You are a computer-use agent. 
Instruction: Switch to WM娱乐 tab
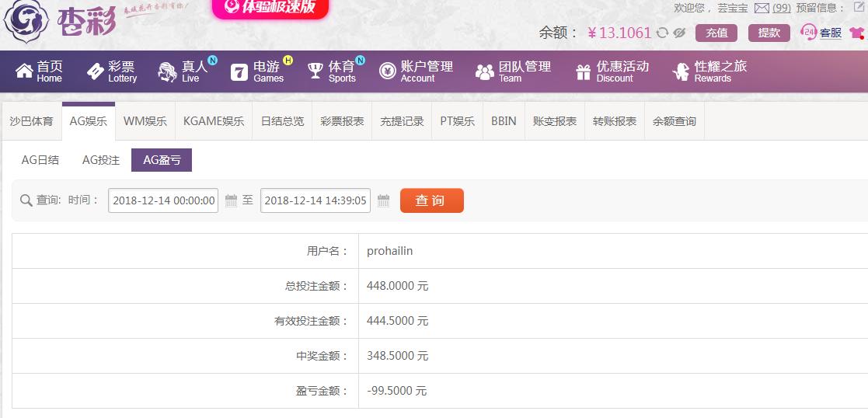coord(145,121)
